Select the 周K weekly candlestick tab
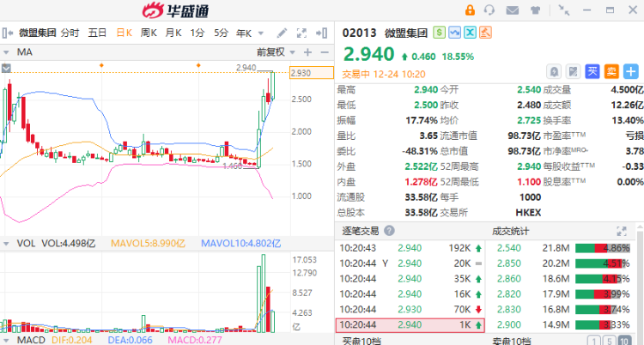The image size is (644, 345). click(x=149, y=33)
